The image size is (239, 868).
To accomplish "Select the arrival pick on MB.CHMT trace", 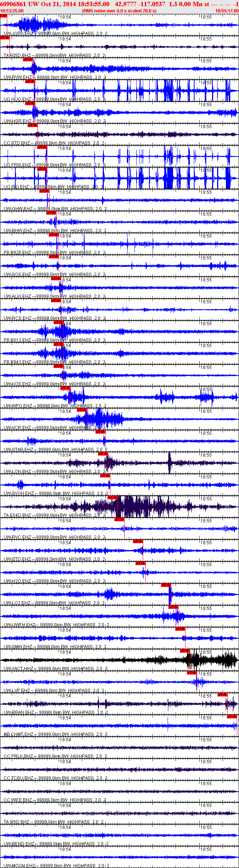I will pyautogui.click(x=232, y=717).
